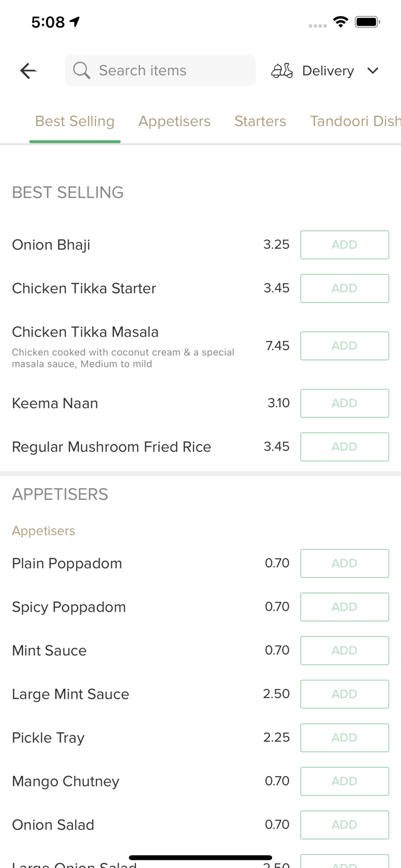Image resolution: width=401 pixels, height=868 pixels.
Task: Switch to the Starters tab
Action: [x=260, y=121]
